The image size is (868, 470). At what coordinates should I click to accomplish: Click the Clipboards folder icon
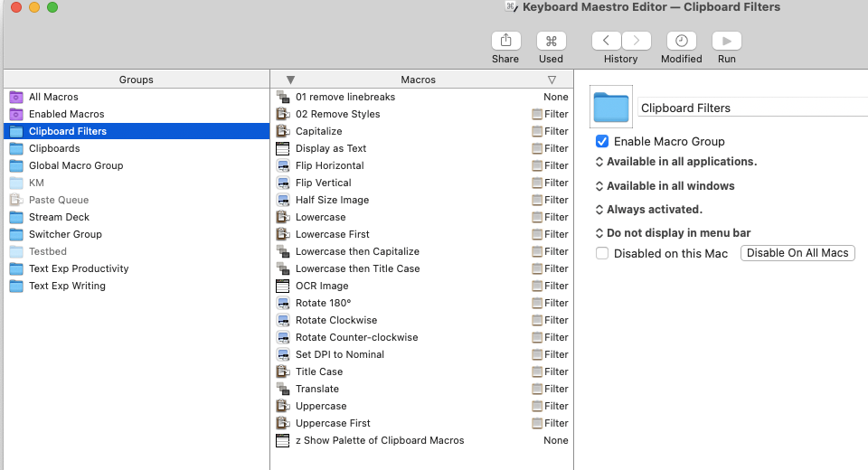tap(16, 148)
